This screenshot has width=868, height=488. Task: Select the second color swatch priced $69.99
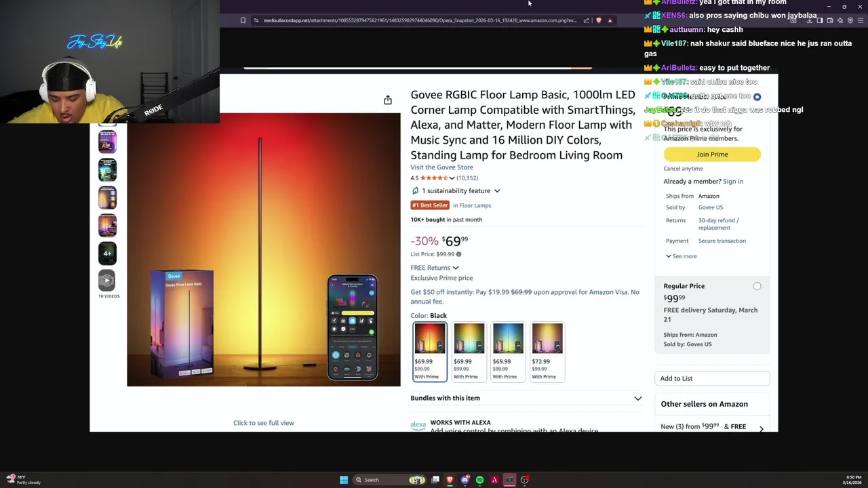(469, 352)
